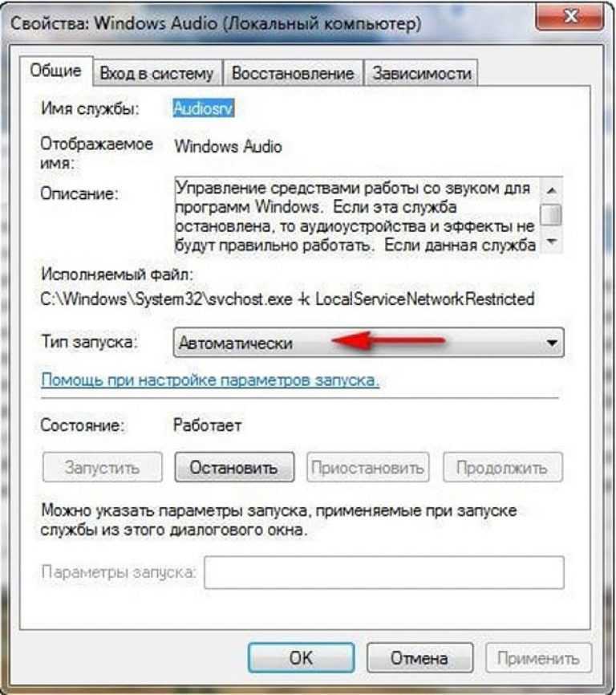Click the highlighted Audiosrv service name
Viewport: 616px width, 695px height.
coord(203,108)
